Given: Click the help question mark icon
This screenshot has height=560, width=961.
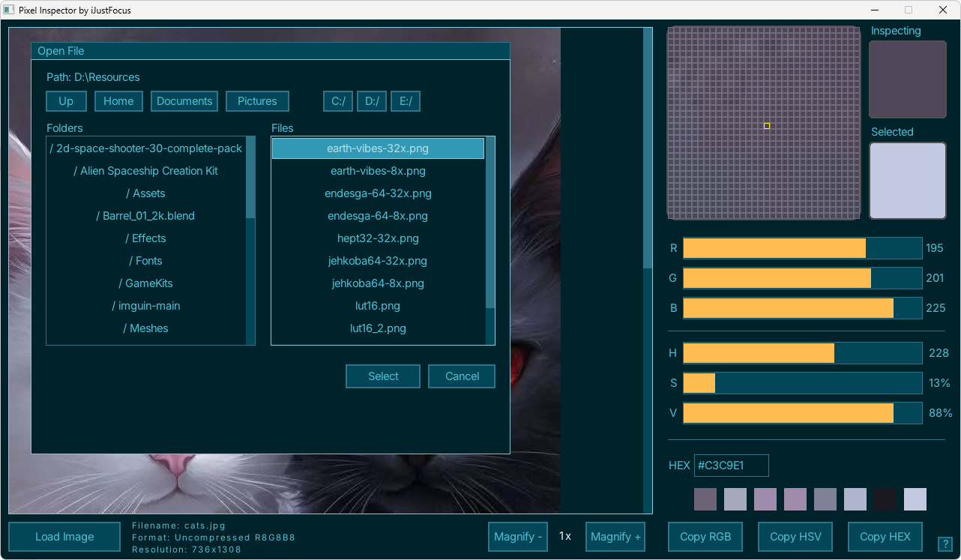Looking at the screenshot, I should [945, 544].
